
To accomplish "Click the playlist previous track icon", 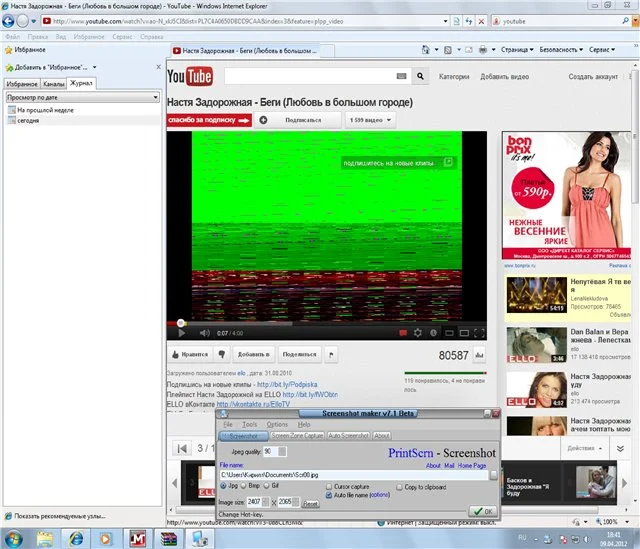I will pyautogui.click(x=182, y=449).
